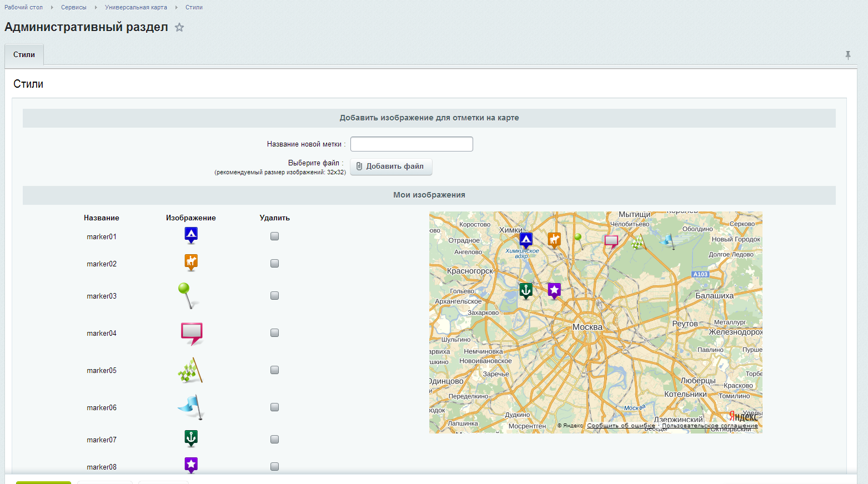Click the Название column header
Image resolution: width=868 pixels, height=484 pixels.
pos(102,218)
